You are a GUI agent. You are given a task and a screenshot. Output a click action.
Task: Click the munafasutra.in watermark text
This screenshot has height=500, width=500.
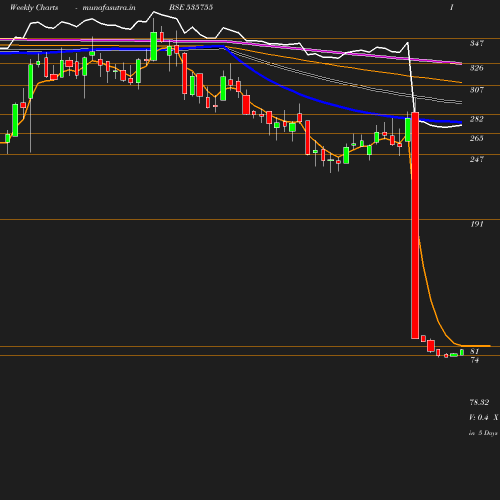click(109, 7)
